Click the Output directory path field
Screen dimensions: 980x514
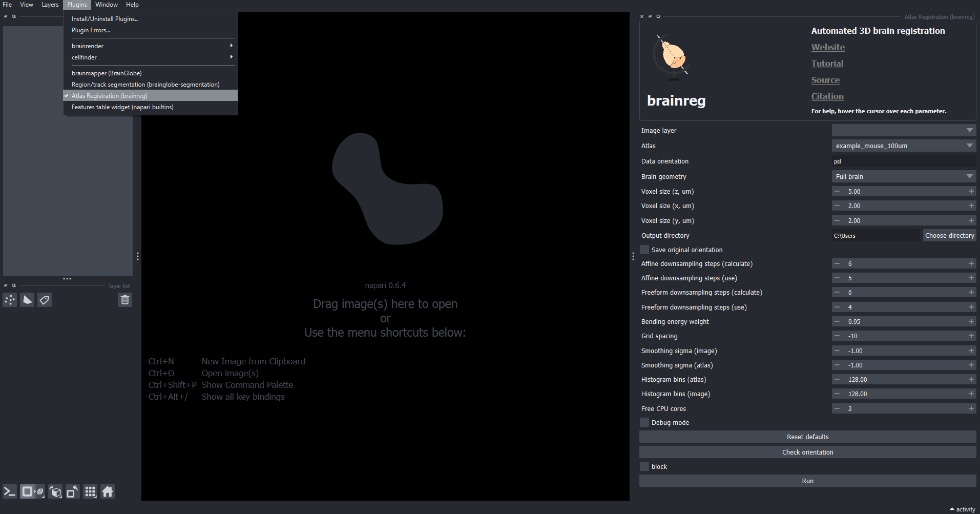tap(876, 235)
